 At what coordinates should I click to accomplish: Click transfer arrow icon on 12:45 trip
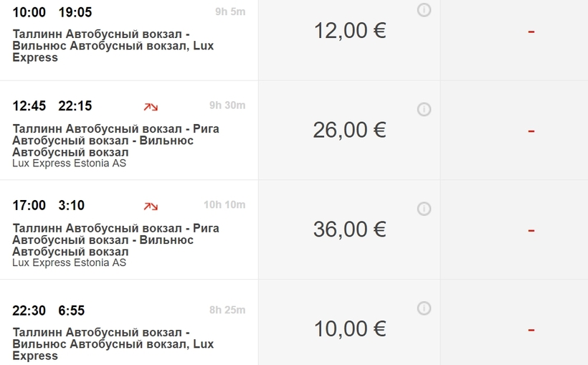point(151,107)
